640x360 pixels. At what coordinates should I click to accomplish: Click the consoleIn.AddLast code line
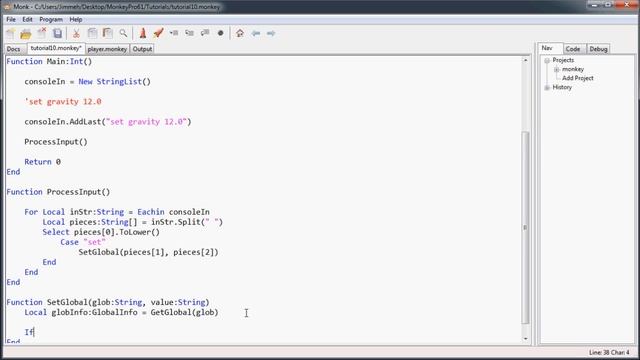[x=108, y=122]
